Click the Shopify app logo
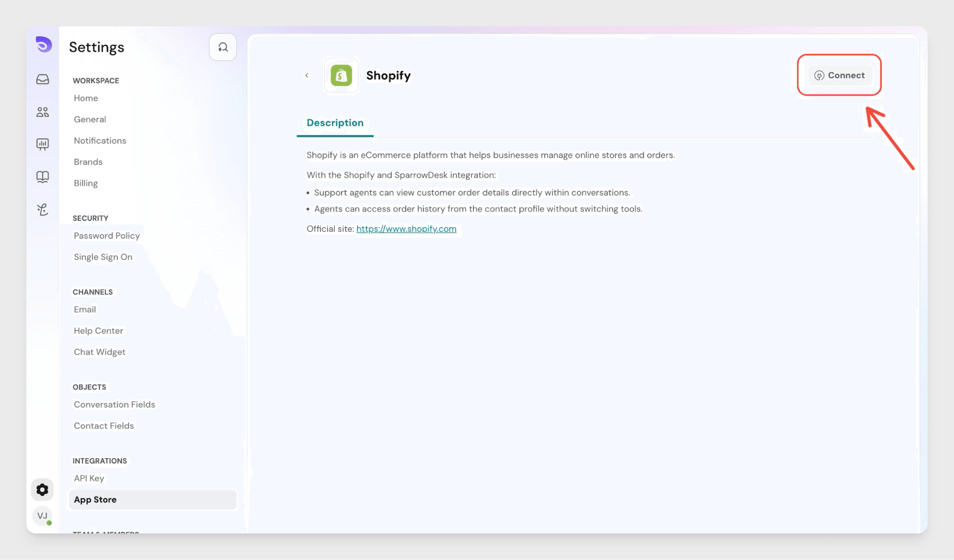Viewport: 954px width, 560px height. tap(341, 75)
